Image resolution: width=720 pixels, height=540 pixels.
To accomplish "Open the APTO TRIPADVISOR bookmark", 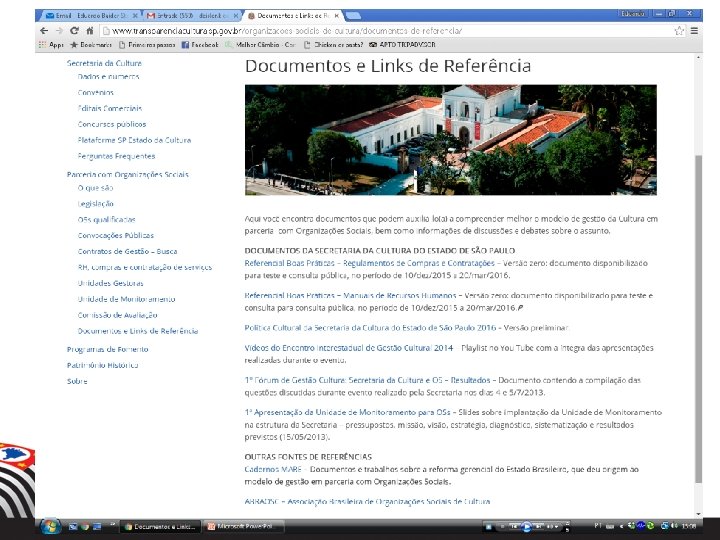I will tap(403, 45).
